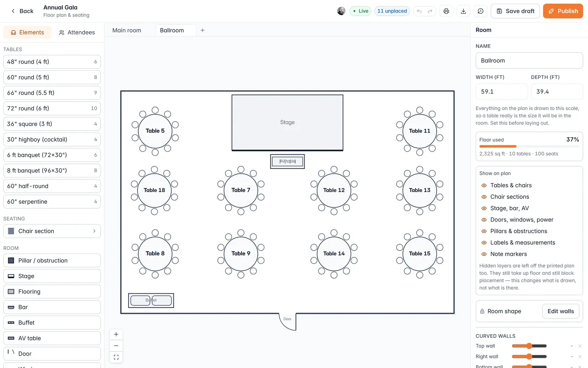Image resolution: width=588 pixels, height=368 pixels.
Task: Click the Edit walls button
Action: pos(561,311)
